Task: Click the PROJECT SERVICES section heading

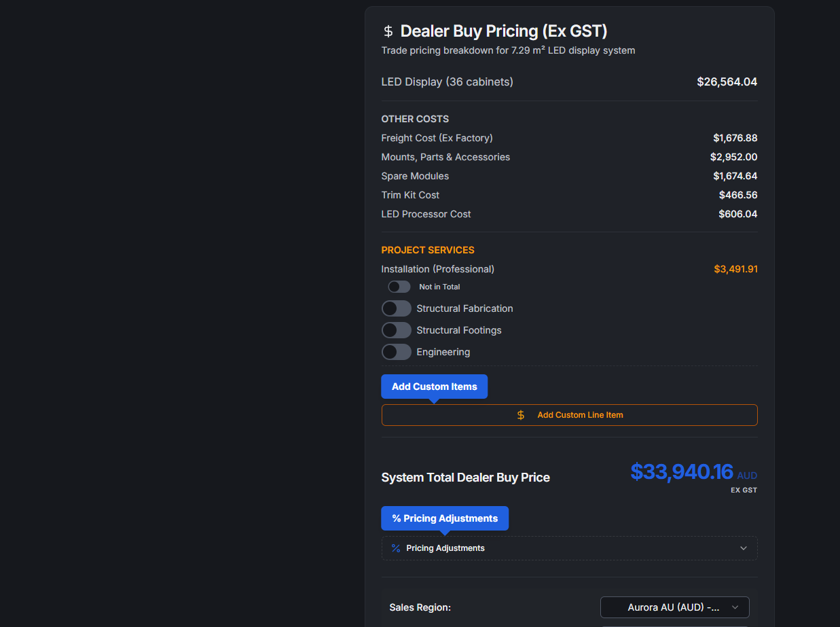Action: click(428, 250)
